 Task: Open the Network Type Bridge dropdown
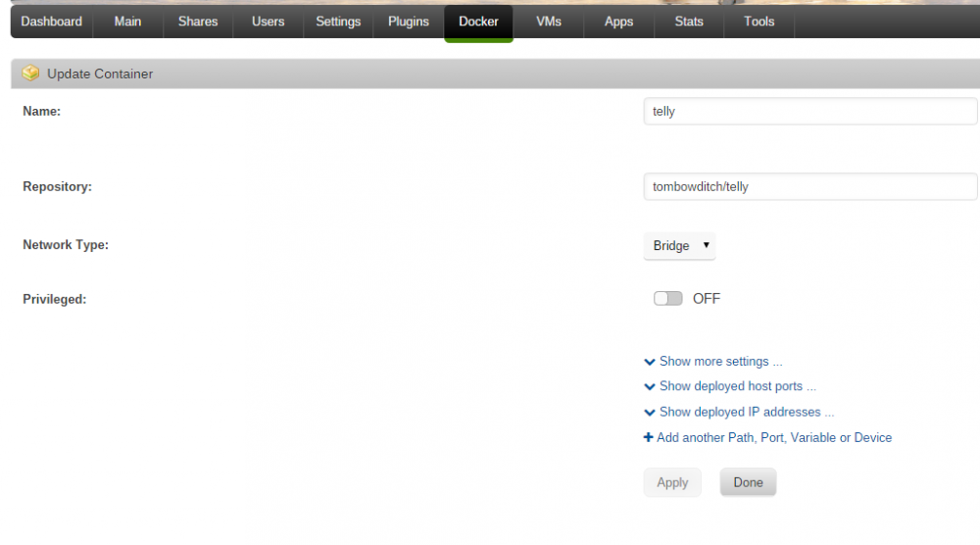point(679,246)
